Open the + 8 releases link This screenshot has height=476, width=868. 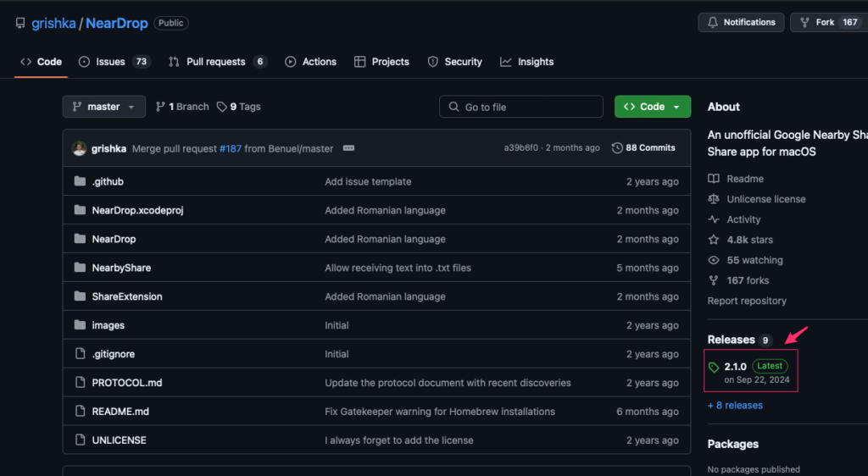tap(735, 406)
